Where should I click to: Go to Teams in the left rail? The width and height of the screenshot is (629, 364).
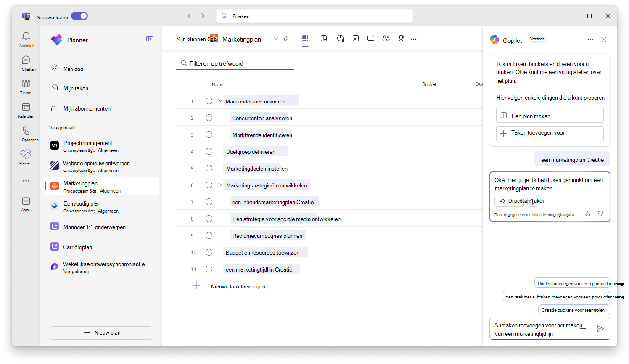coord(26,87)
